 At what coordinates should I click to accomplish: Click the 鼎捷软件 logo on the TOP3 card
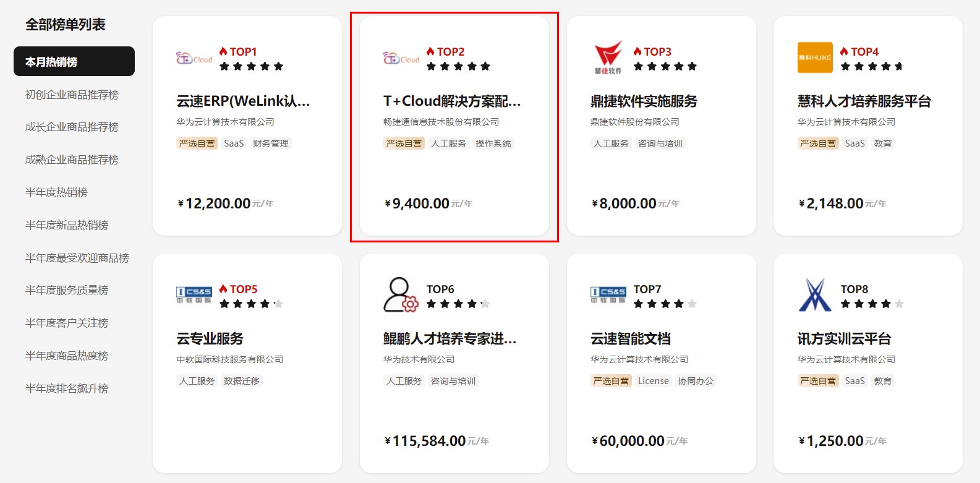tap(608, 58)
